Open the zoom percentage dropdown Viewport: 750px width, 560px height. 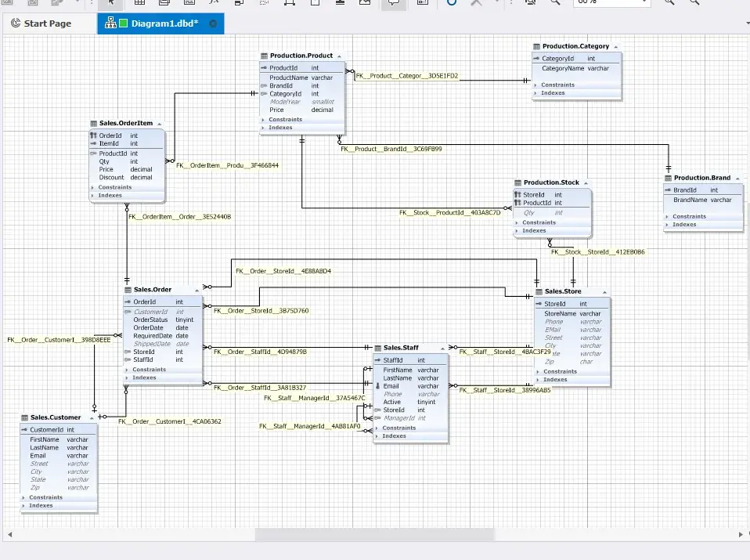tap(644, 2)
